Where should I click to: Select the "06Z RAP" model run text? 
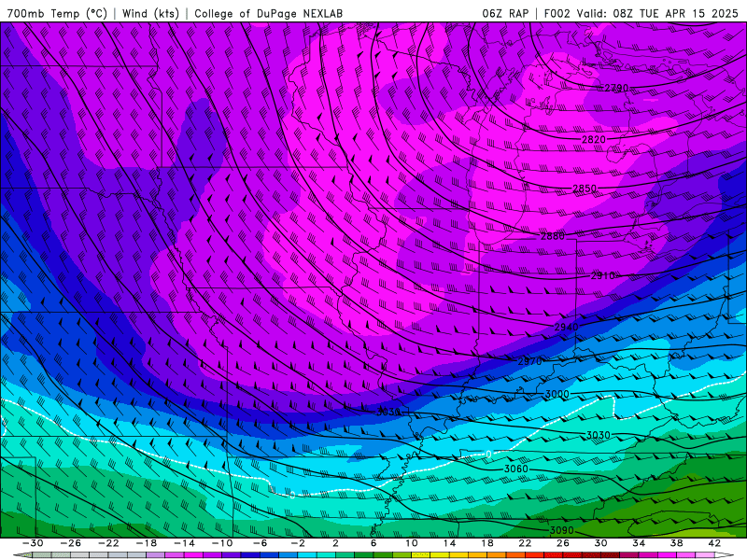(505, 13)
